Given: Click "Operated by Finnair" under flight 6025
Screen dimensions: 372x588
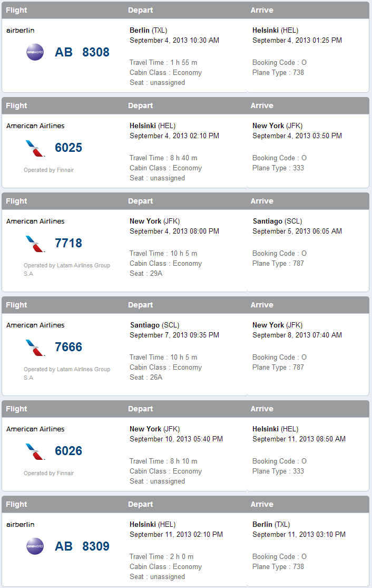Looking at the screenshot, I should coord(48,170).
